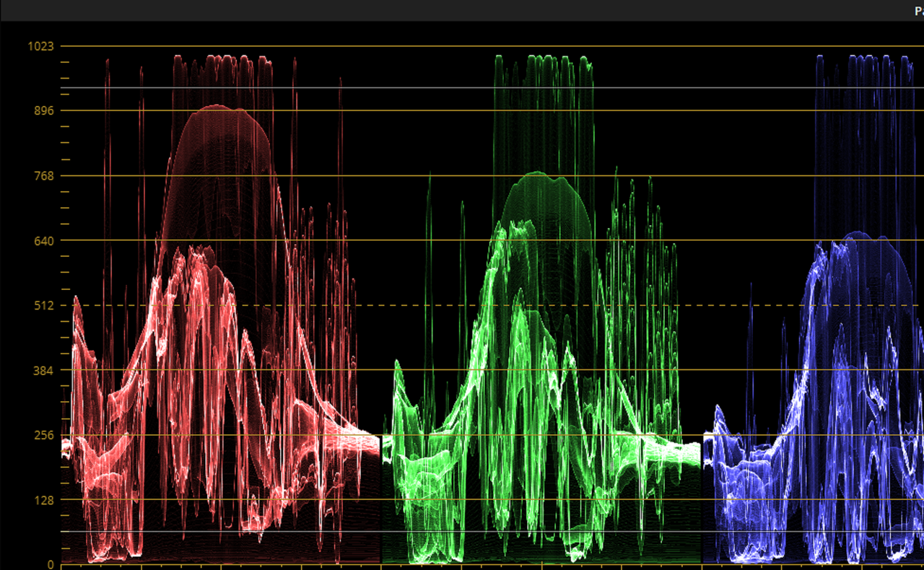This screenshot has height=570, width=924.
Task: Click the 1023 scale label
Action: click(x=40, y=46)
